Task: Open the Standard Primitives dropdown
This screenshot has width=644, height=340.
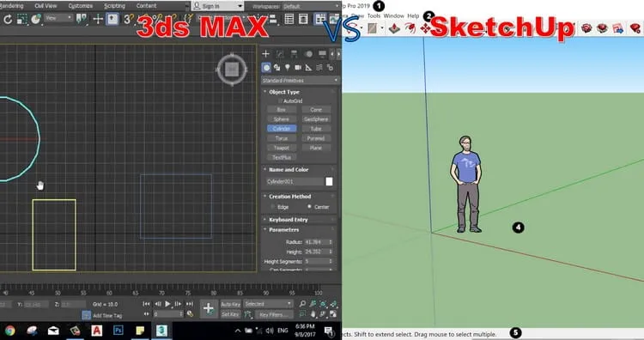Action: pyautogui.click(x=301, y=80)
